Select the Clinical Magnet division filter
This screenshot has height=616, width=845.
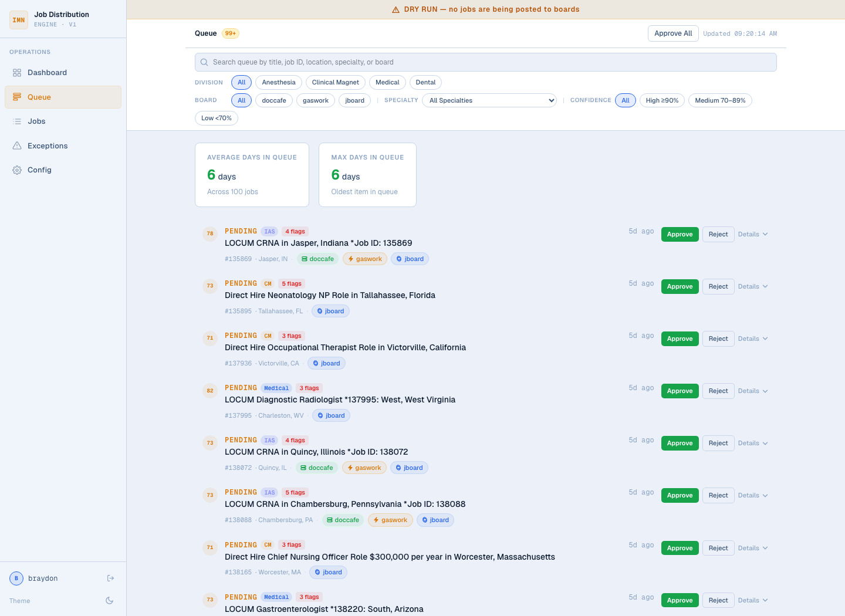click(336, 83)
